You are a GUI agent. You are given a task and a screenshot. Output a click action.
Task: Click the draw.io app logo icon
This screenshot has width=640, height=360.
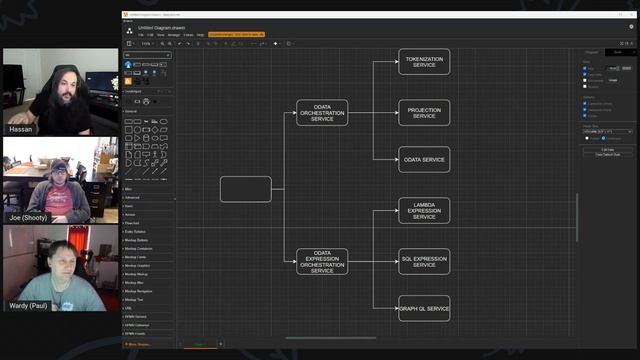(x=129, y=31)
